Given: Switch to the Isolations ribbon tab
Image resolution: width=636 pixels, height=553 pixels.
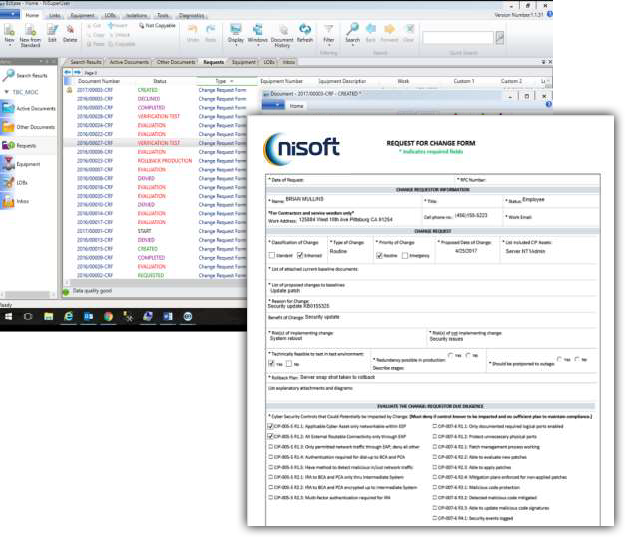Looking at the screenshot, I should [x=137, y=15].
